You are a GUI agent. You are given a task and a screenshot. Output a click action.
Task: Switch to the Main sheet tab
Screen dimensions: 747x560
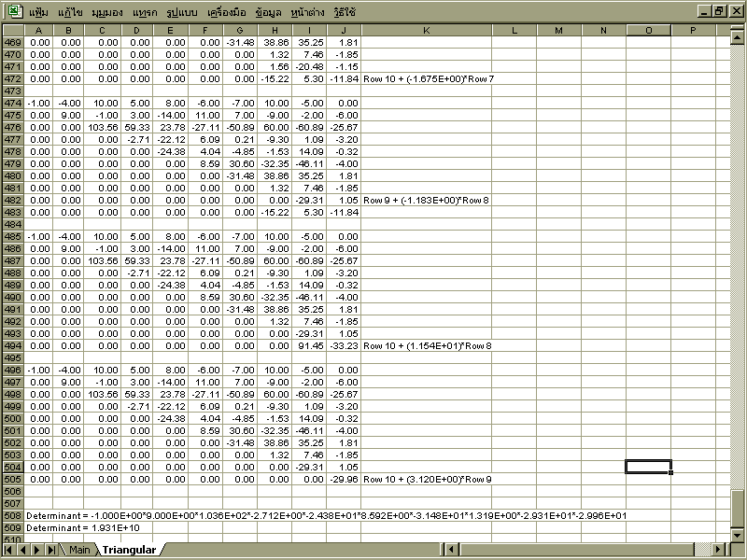(79, 550)
